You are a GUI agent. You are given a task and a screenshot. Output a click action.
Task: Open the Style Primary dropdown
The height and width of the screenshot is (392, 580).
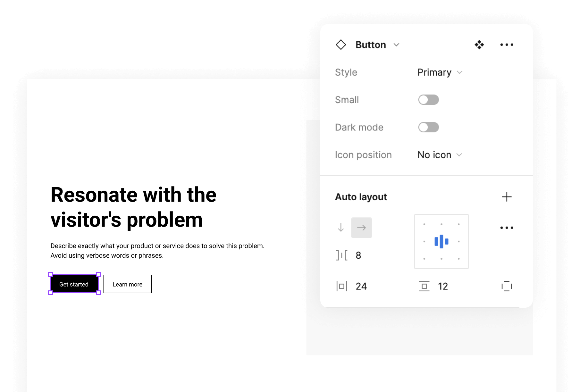click(440, 72)
